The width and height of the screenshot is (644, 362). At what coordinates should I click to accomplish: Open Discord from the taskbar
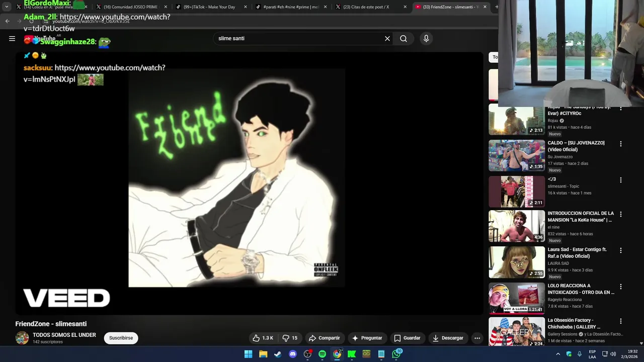point(293,354)
